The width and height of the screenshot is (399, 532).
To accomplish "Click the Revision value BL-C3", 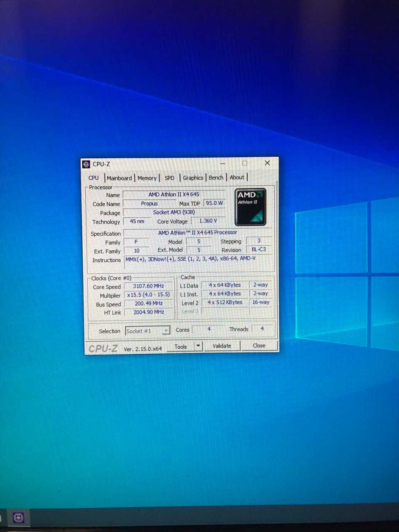I will pyautogui.click(x=259, y=249).
